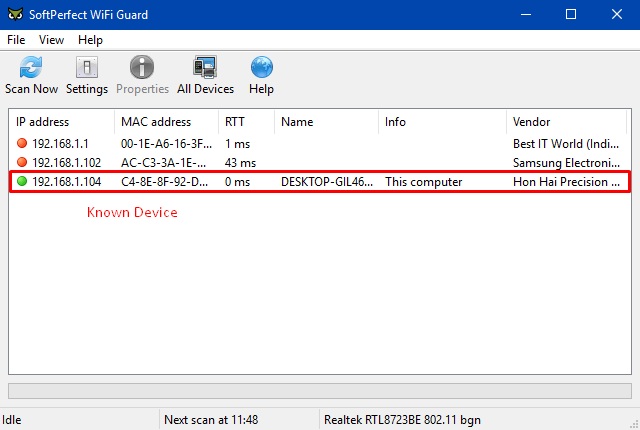640x430 pixels.
Task: Click the Idle status bar entry
Action: coord(11,420)
